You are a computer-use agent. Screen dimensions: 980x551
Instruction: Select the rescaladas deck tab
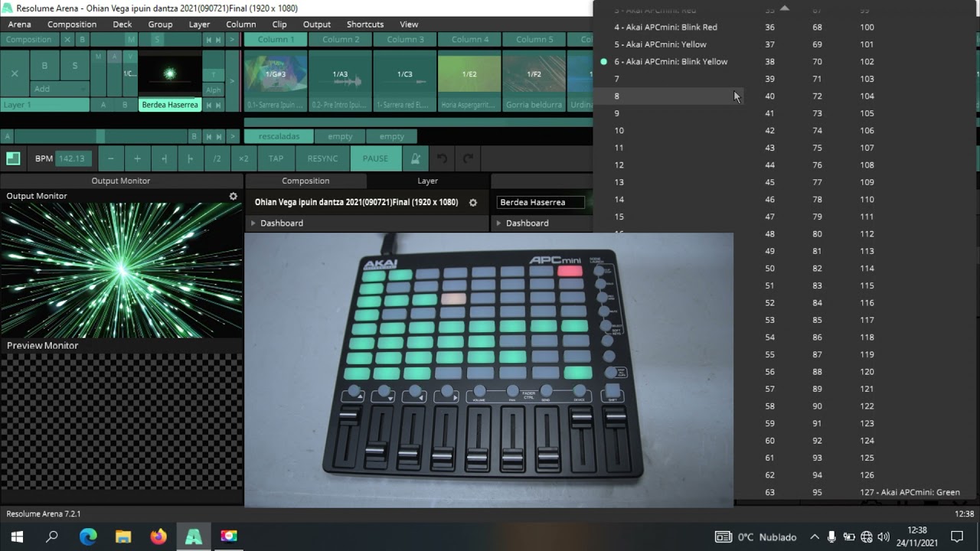279,136
